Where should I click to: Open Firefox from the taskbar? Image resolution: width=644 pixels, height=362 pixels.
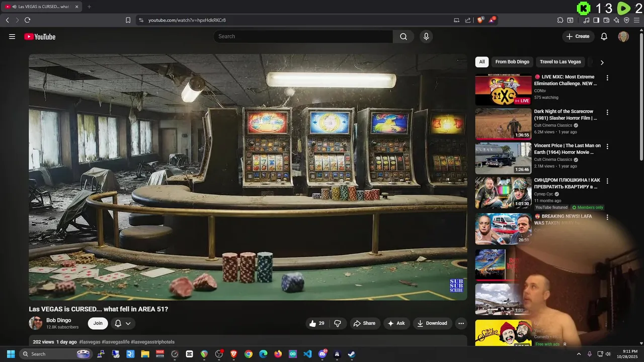pos(278,354)
